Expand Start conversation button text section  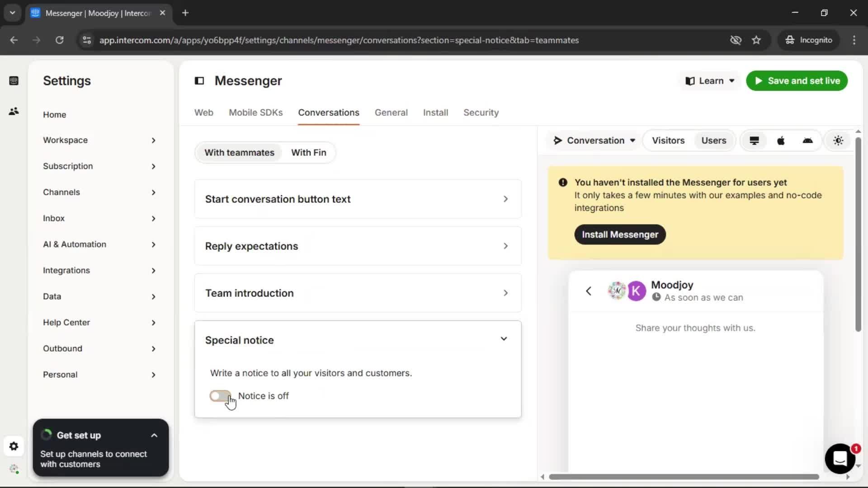click(x=358, y=199)
